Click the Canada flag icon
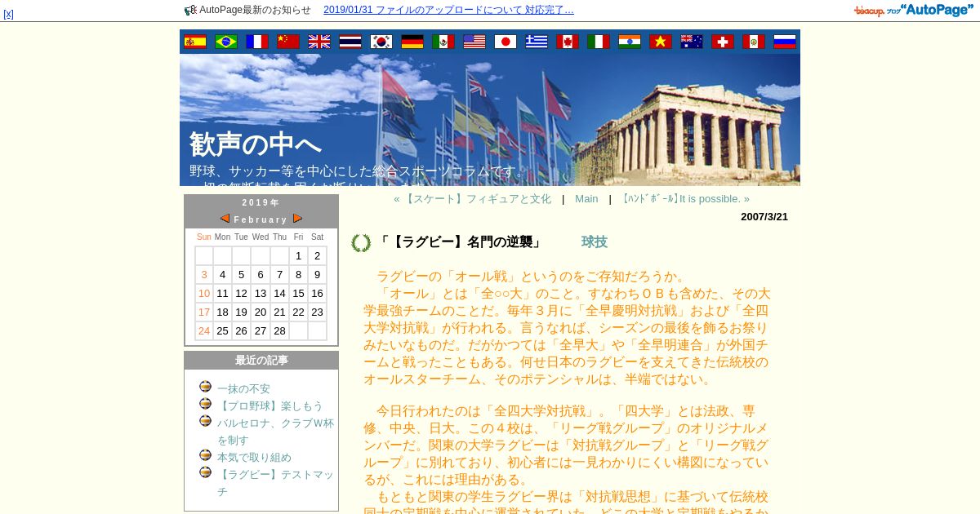 coord(568,42)
